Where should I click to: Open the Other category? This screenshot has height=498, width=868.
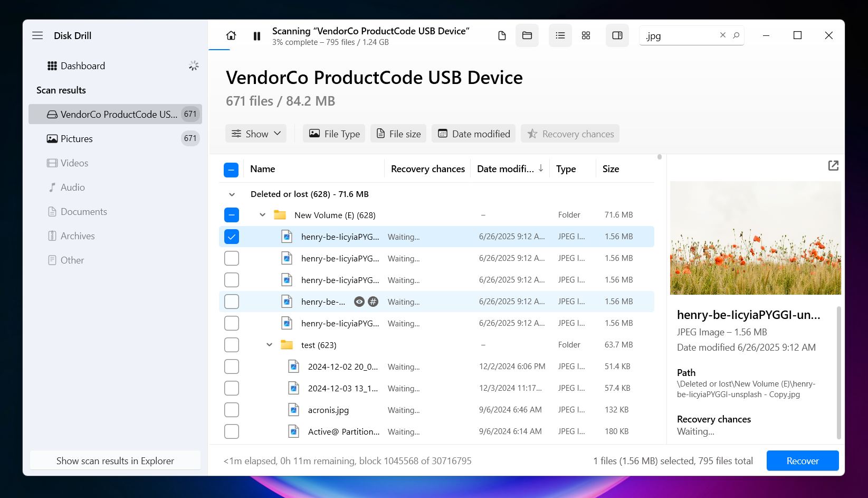[x=115, y=260]
